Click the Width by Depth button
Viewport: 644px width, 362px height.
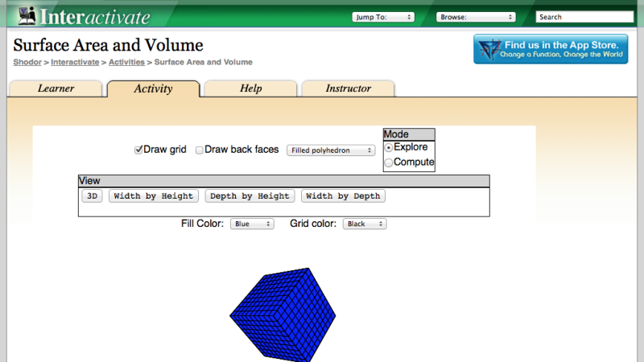[x=343, y=196]
